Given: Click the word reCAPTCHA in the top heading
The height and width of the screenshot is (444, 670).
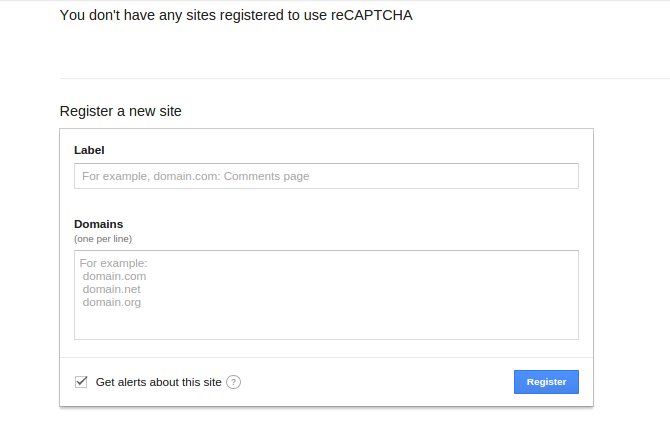Looking at the screenshot, I should tap(371, 15).
